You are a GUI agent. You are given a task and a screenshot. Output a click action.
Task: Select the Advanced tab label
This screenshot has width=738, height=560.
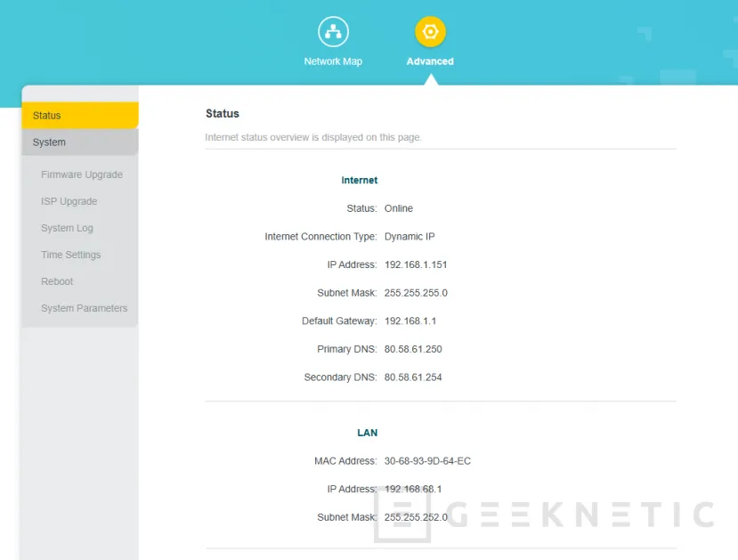pos(430,61)
